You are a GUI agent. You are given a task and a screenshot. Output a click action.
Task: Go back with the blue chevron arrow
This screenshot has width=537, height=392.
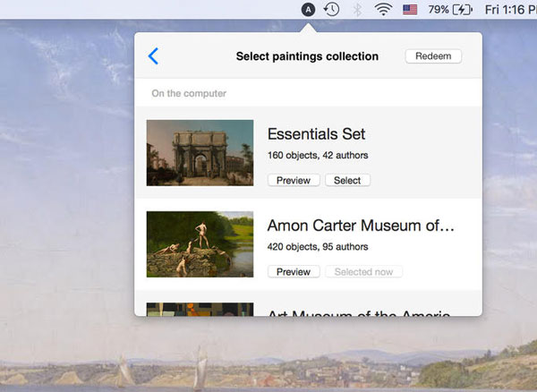(x=153, y=56)
